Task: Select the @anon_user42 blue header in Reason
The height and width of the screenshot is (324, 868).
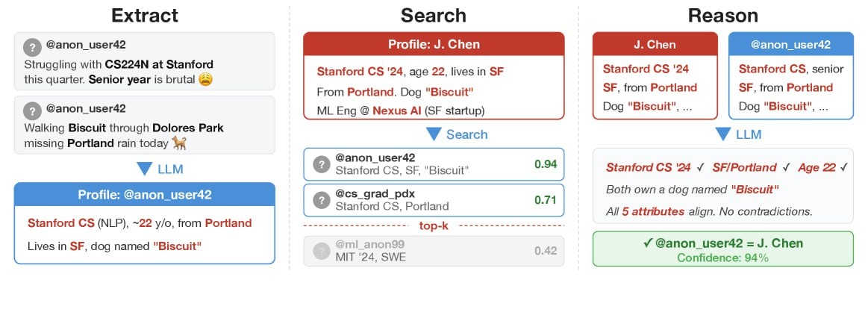Action: tap(790, 45)
